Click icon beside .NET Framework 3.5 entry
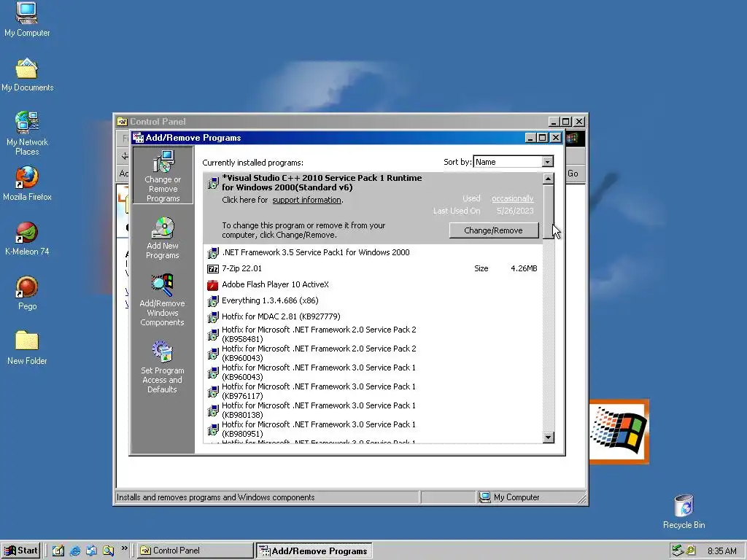 pos(213,253)
